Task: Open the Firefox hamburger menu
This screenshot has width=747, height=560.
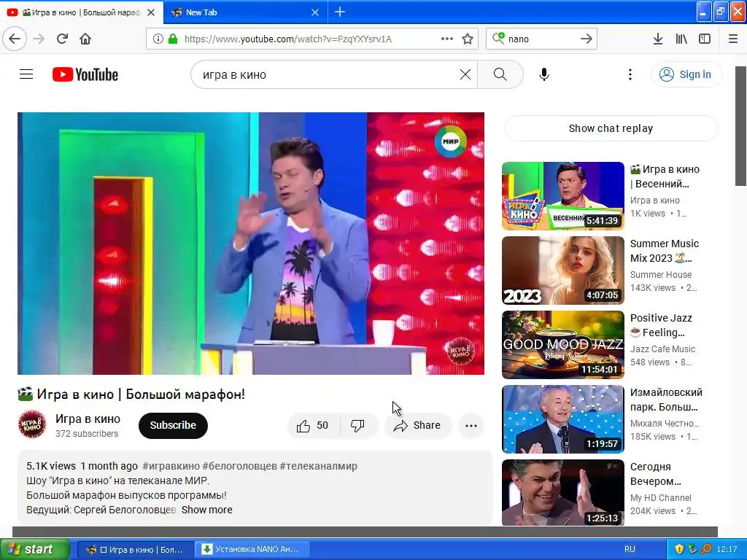Action: click(x=733, y=39)
